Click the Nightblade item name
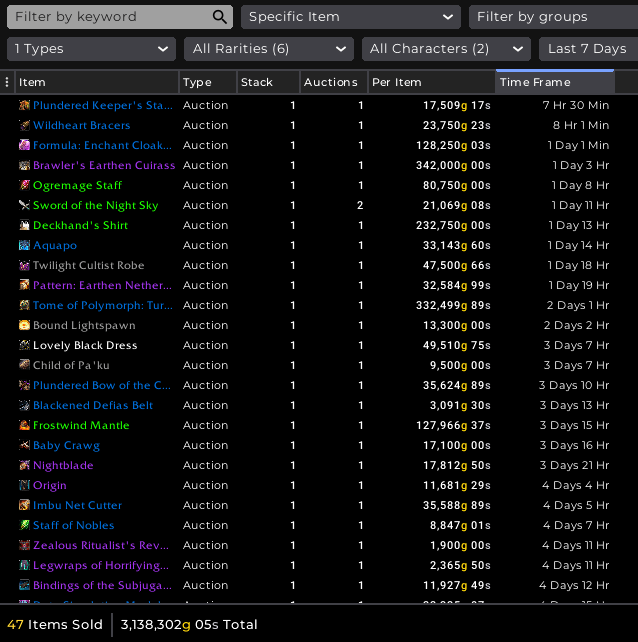The width and height of the screenshot is (638, 642). pyautogui.click(x=63, y=465)
